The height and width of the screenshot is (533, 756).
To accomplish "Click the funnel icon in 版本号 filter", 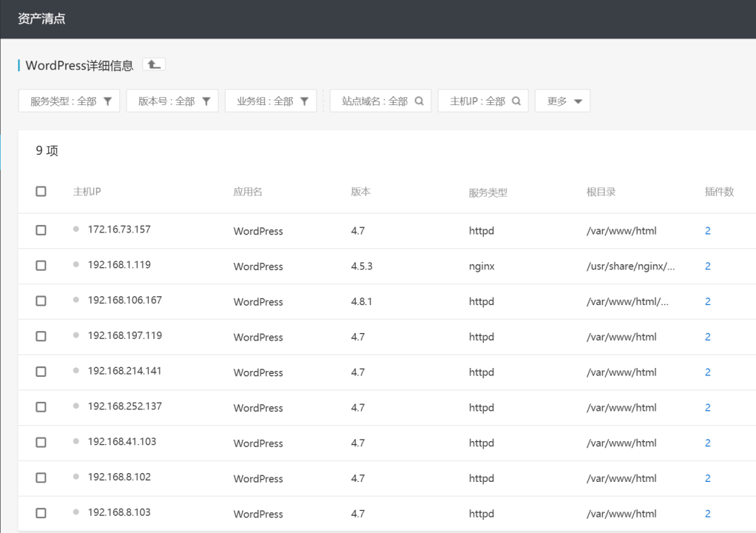I will 206,101.
